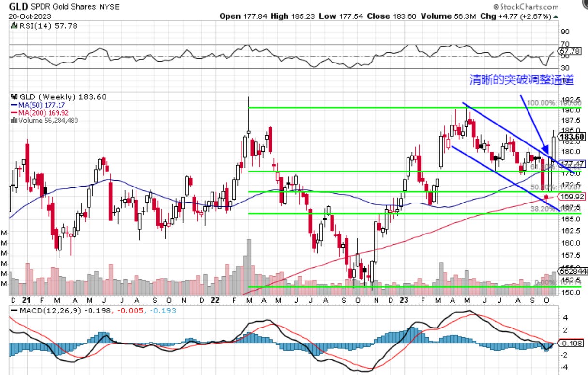Click the date '20-Oct-2023'
Viewport: 588px width, 375px height.
(29, 16)
